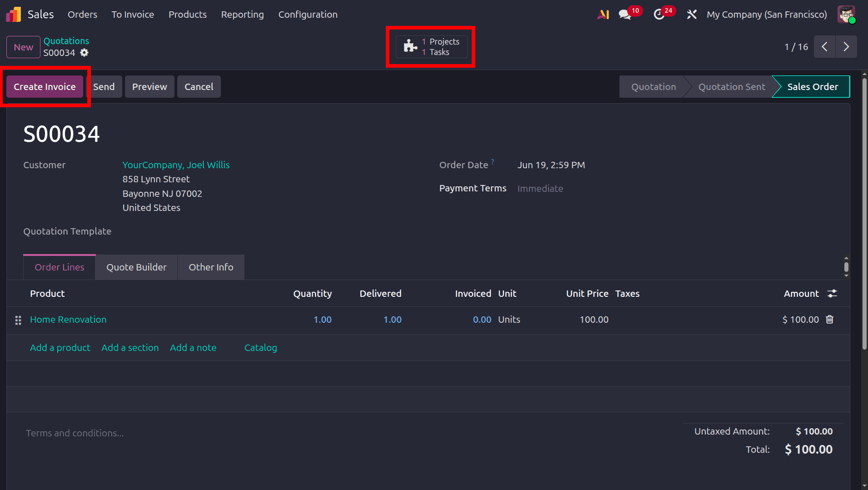
Task: Switch company My Company (San Francisco)
Action: [x=767, y=15]
